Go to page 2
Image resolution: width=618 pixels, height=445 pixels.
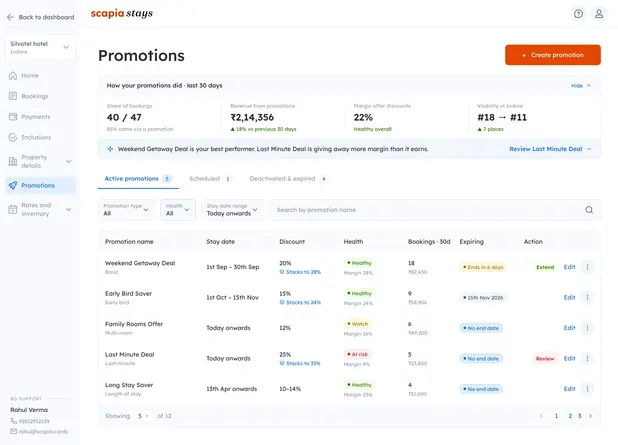tap(570, 416)
